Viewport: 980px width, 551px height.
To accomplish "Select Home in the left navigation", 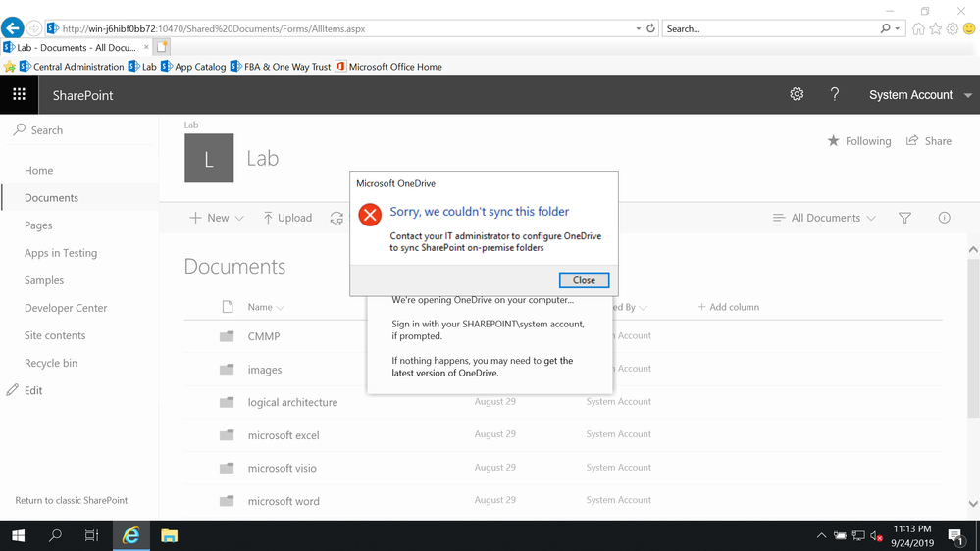I will click(x=39, y=170).
